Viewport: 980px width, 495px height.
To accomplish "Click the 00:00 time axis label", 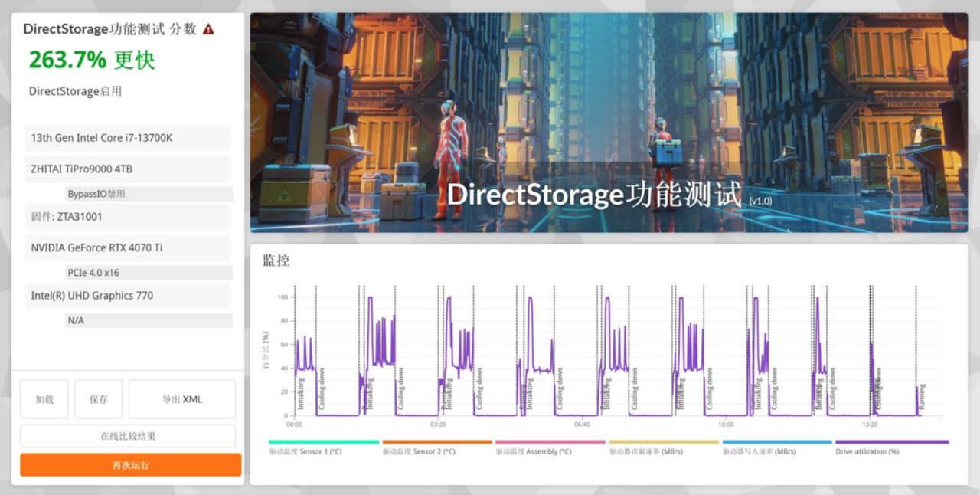I will point(294,424).
